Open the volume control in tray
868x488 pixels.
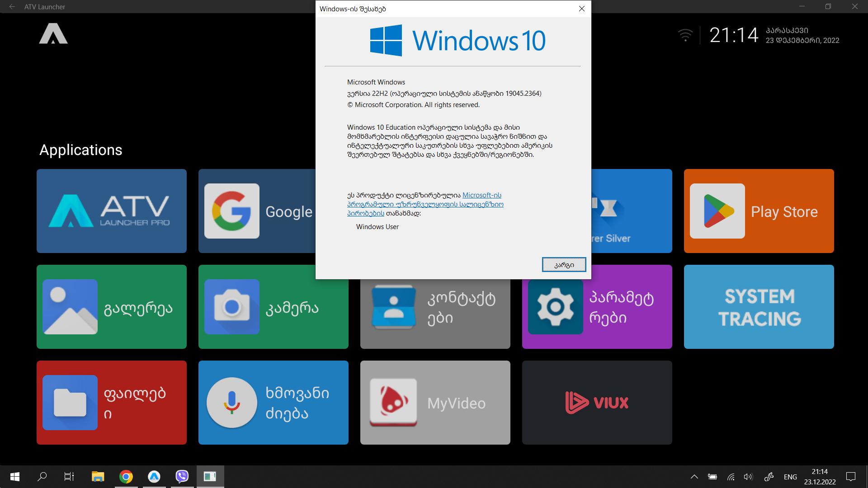coord(748,477)
